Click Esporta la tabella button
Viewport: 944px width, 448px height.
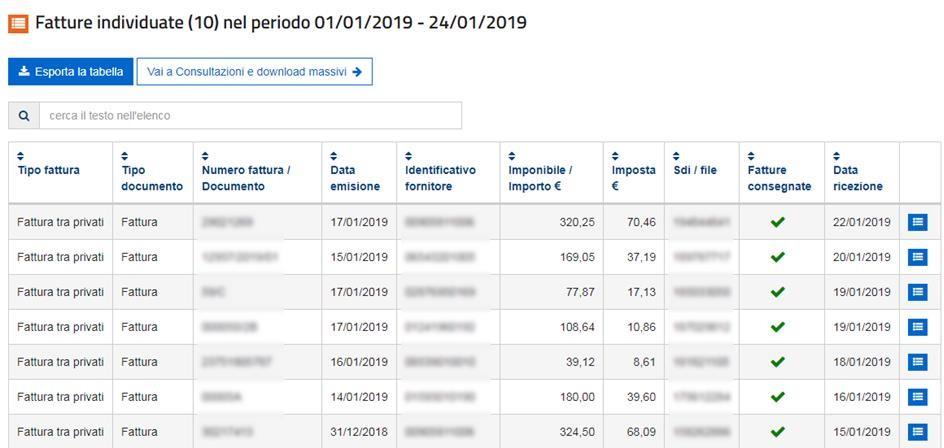(70, 72)
